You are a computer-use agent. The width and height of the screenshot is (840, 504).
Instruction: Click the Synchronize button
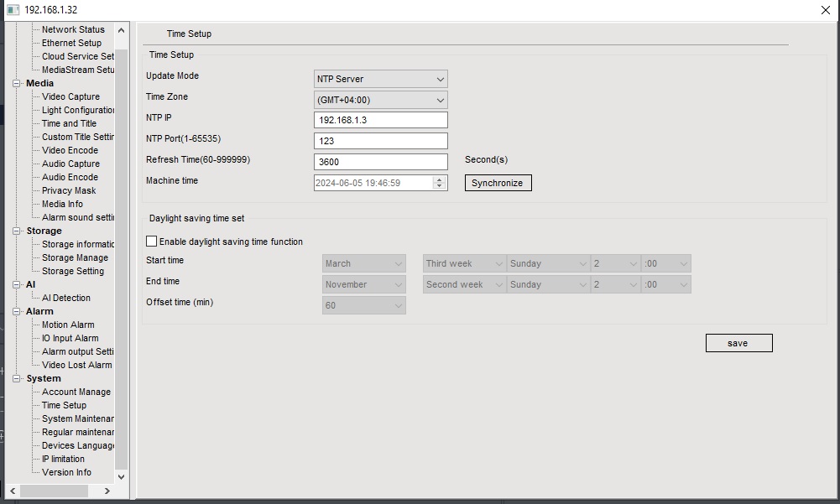pyautogui.click(x=498, y=183)
